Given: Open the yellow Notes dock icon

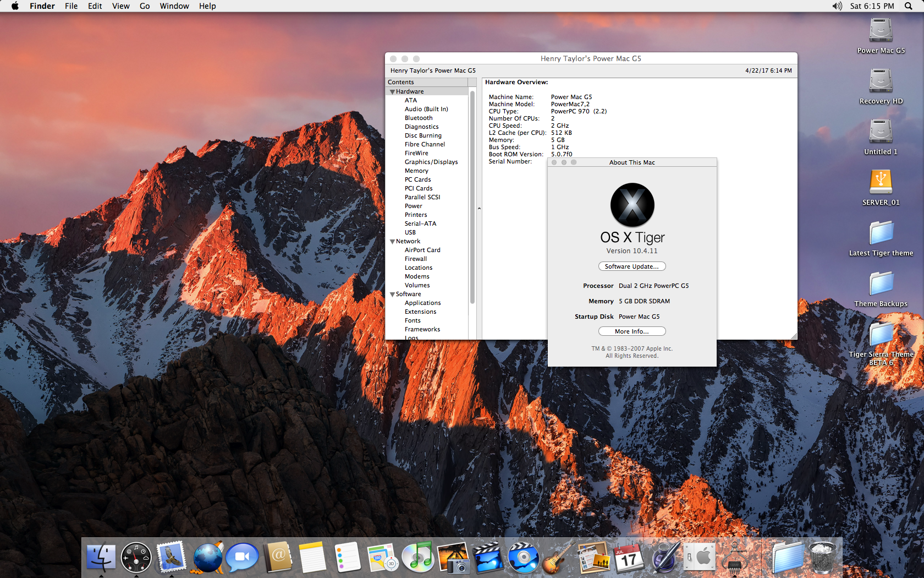Looking at the screenshot, I should pyautogui.click(x=313, y=557).
